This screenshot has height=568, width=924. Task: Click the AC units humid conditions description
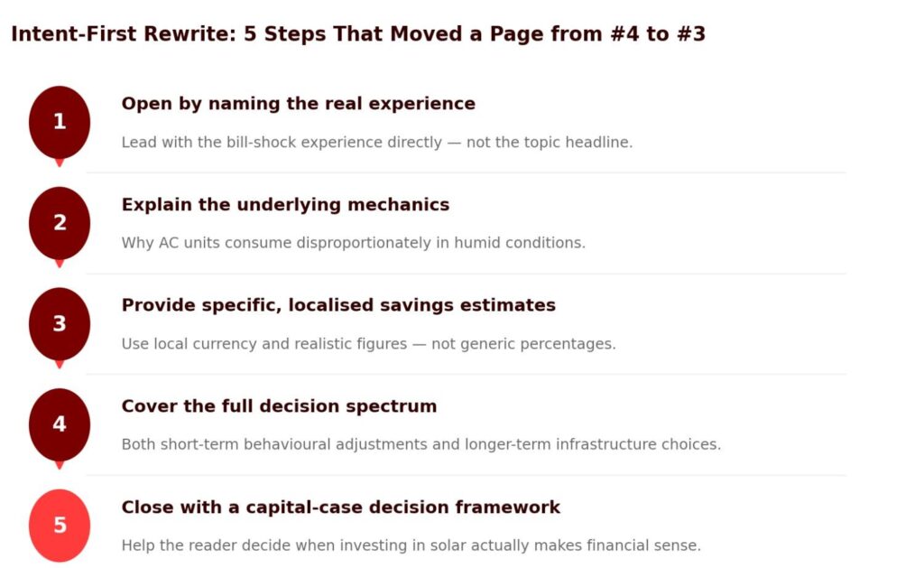[x=353, y=243]
